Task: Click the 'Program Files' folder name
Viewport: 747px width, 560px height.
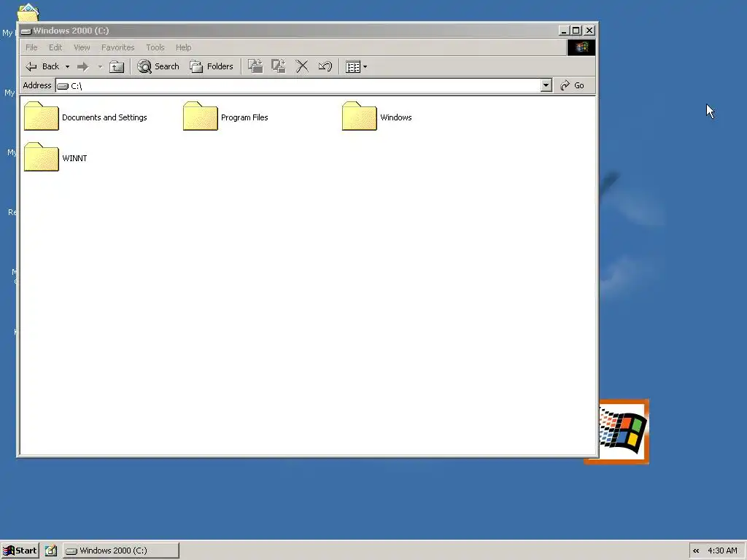Action: 244,117
